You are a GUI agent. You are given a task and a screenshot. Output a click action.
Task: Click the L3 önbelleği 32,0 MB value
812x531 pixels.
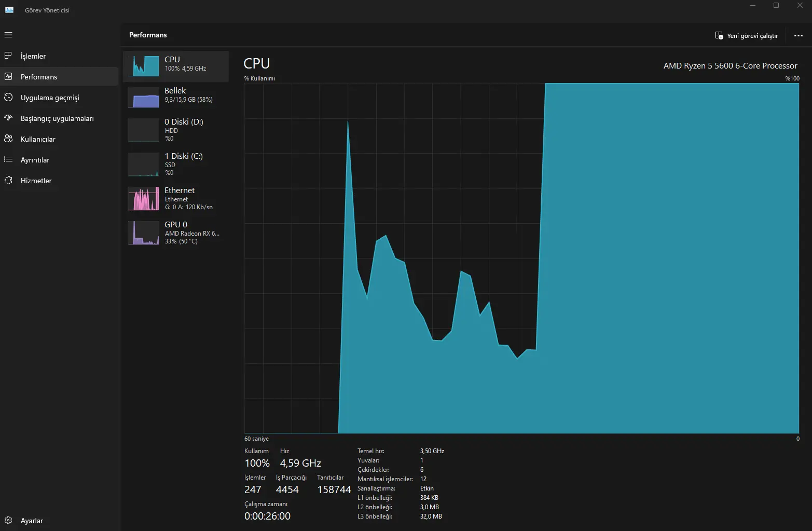point(431,516)
